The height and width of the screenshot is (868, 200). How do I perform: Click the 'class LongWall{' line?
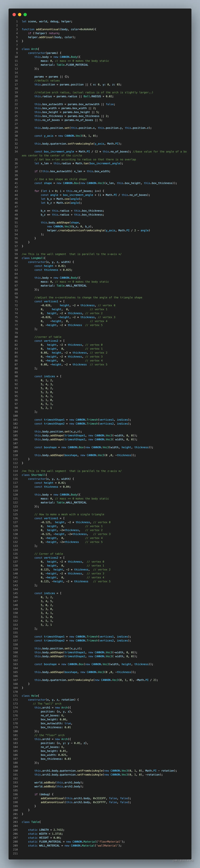[34, 258]
